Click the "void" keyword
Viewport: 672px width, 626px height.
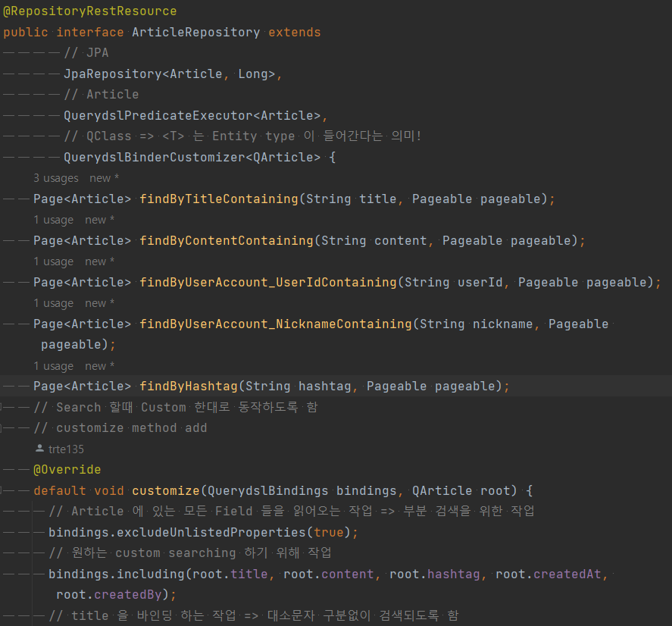[109, 490]
